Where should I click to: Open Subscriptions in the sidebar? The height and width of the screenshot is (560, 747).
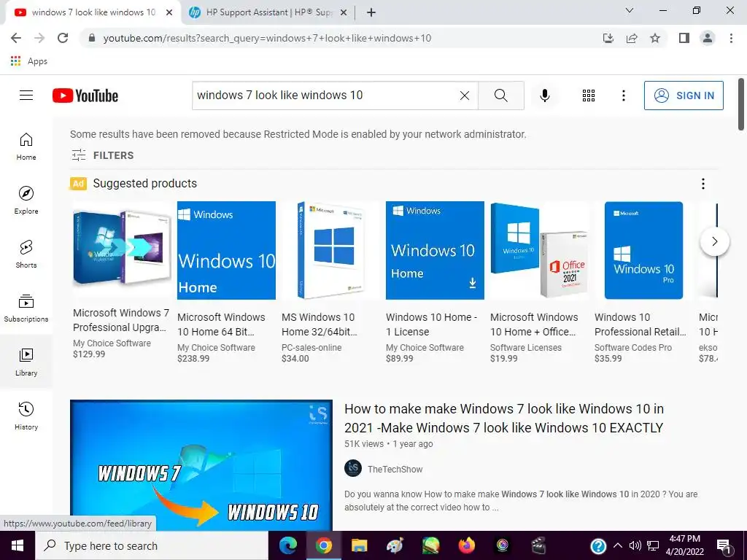[26, 308]
